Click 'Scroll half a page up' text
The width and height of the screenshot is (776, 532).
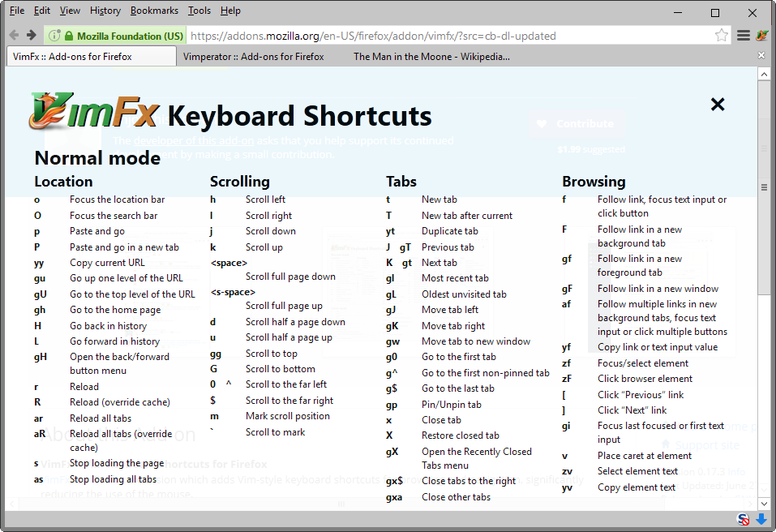click(x=289, y=337)
